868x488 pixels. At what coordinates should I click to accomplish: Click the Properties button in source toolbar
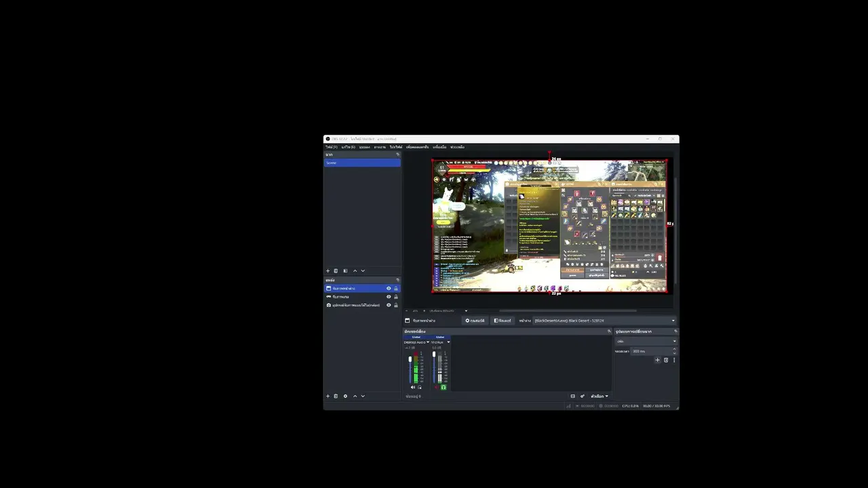pos(475,321)
